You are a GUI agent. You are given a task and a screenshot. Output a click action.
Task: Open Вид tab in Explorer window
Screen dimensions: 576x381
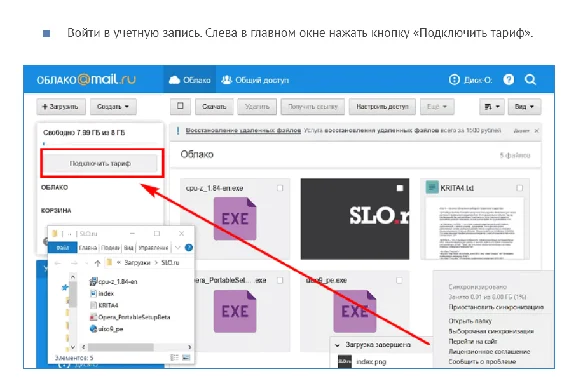pyautogui.click(x=129, y=248)
